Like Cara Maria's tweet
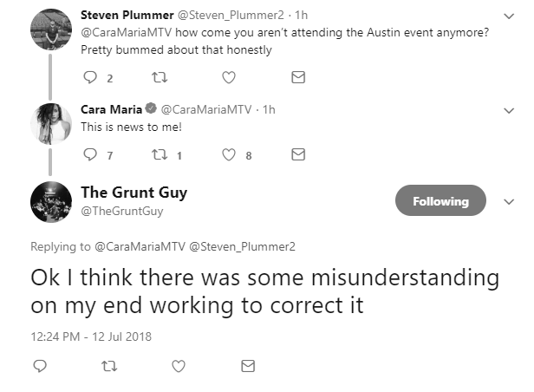The width and height of the screenshot is (534, 392). [229, 155]
